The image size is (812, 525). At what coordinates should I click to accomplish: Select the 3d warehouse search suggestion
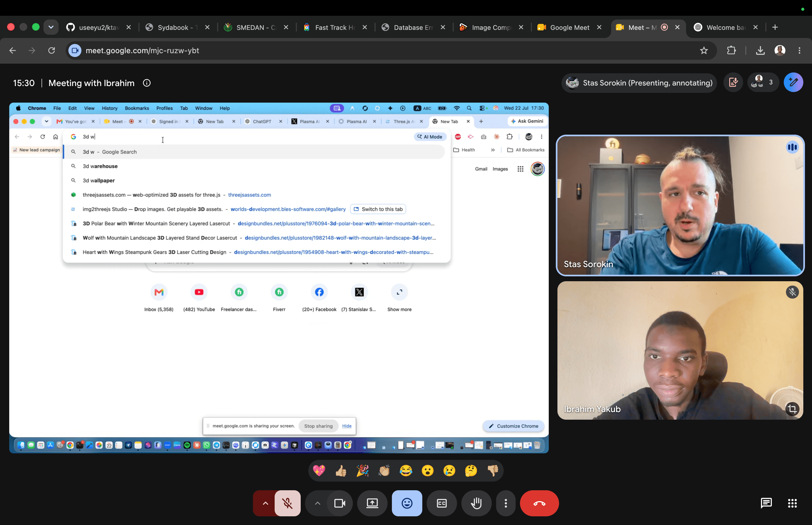point(254,166)
